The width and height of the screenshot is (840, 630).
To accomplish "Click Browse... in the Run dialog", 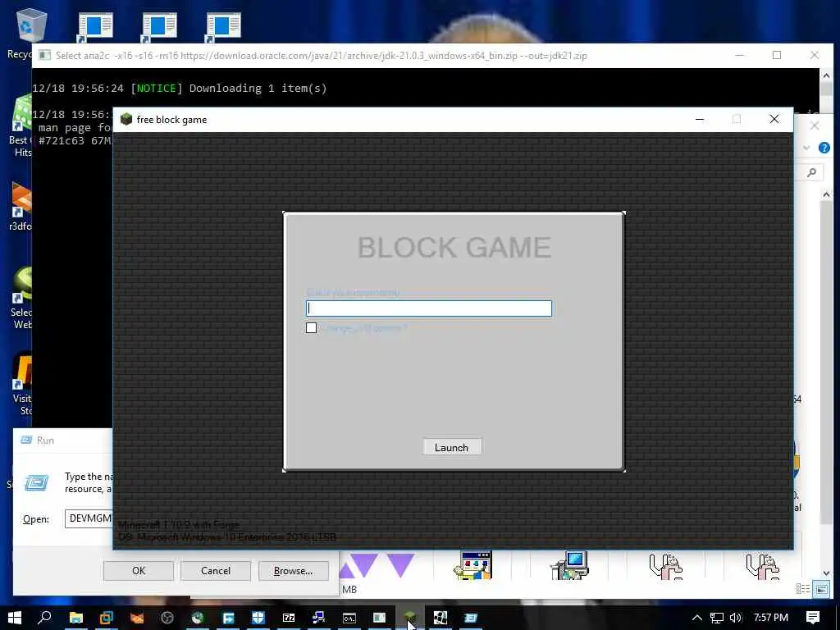I will [x=293, y=571].
